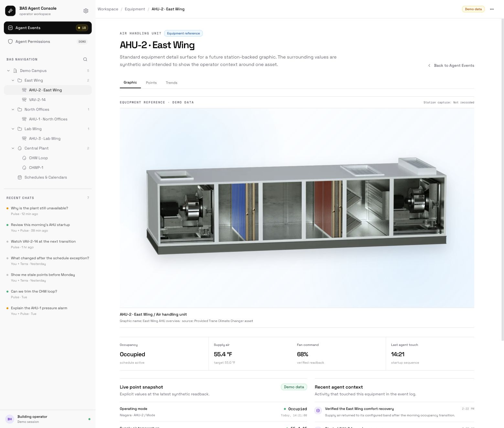Click the Lab Wing folder icon
Screen dimensions: 504x428
20,129
